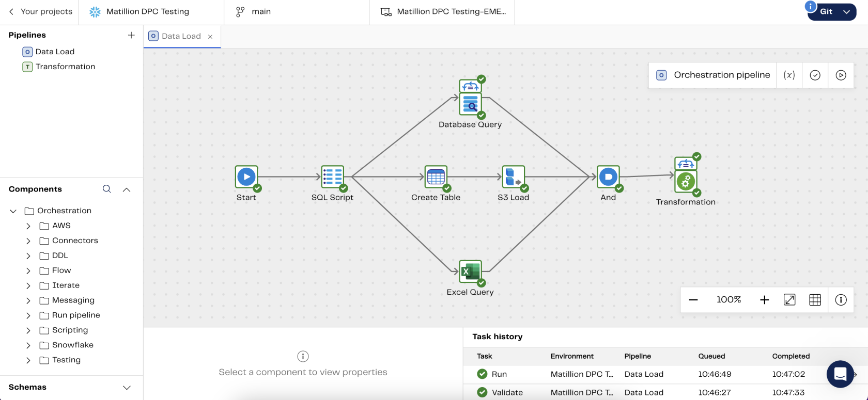
Task: Select the Excel Query component
Action: (470, 271)
